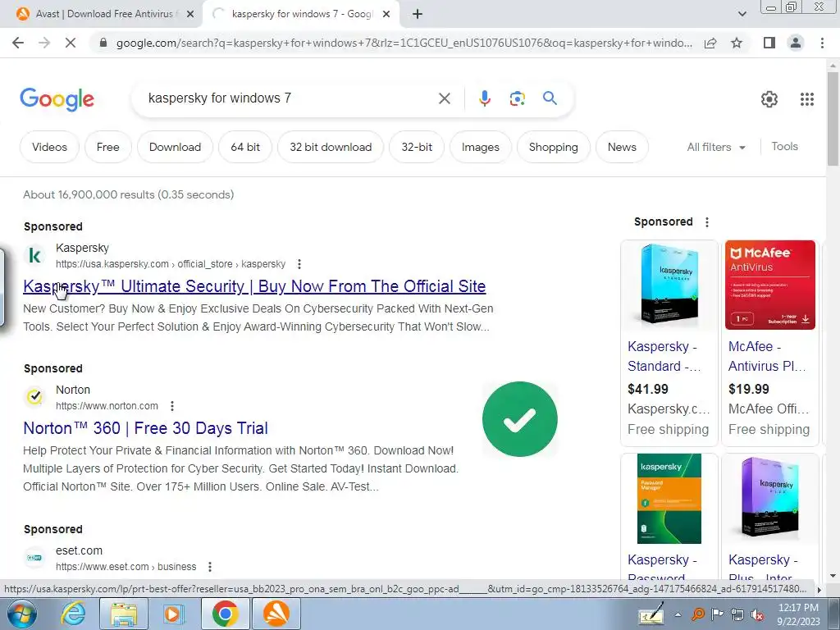Open Google quick settings gear

click(769, 99)
